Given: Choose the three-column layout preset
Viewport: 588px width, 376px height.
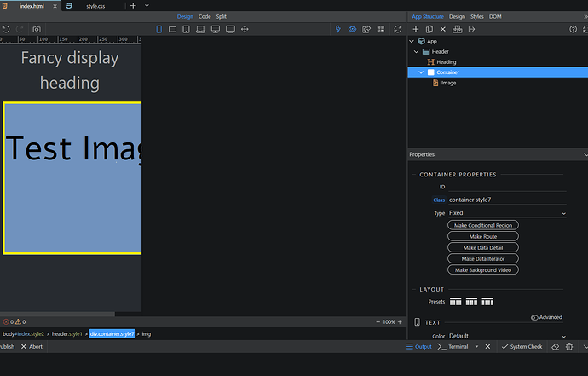Looking at the screenshot, I should click(x=471, y=301).
